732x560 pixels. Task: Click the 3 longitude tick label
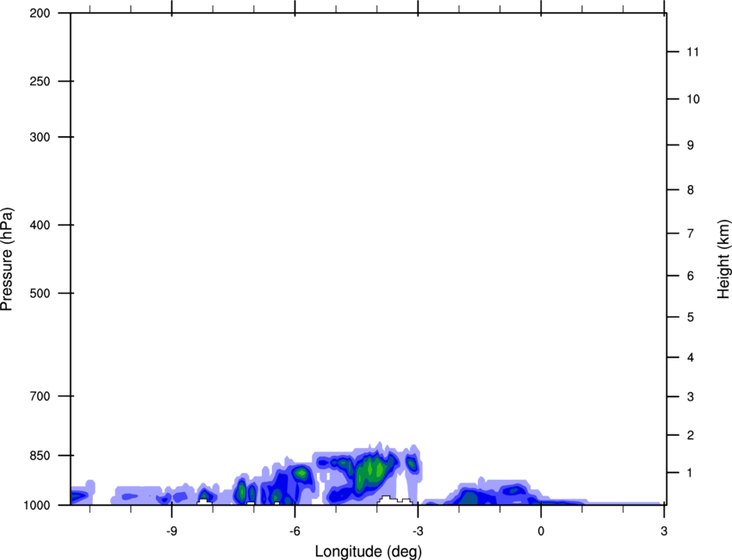(x=664, y=532)
